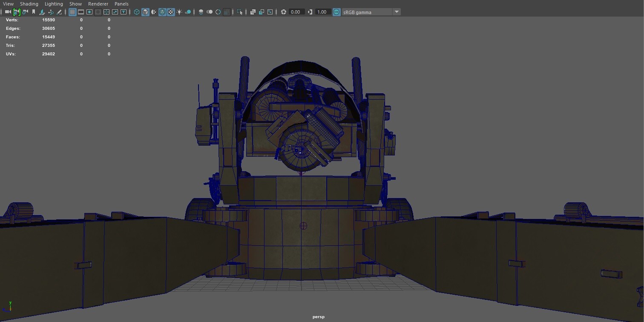
Task: Toggle Wireframe on Shaded mode
Action: (x=162, y=12)
